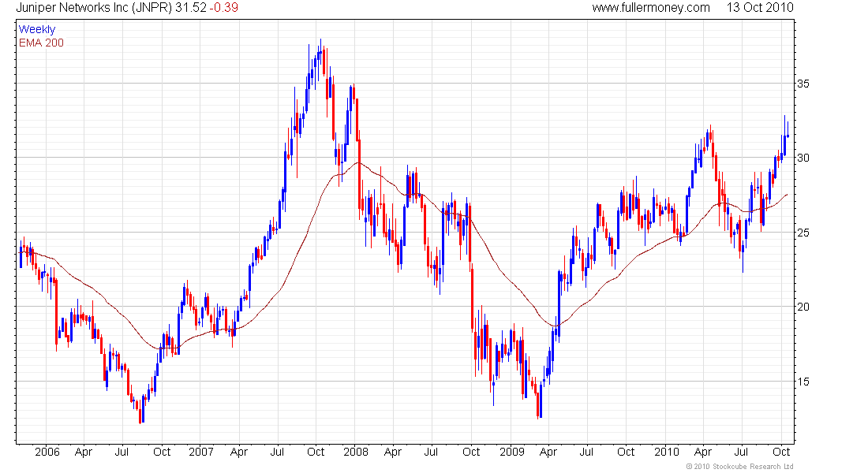Click the 2009 year axis label
Image resolution: width=868 pixels, height=473 pixels.
512,452
